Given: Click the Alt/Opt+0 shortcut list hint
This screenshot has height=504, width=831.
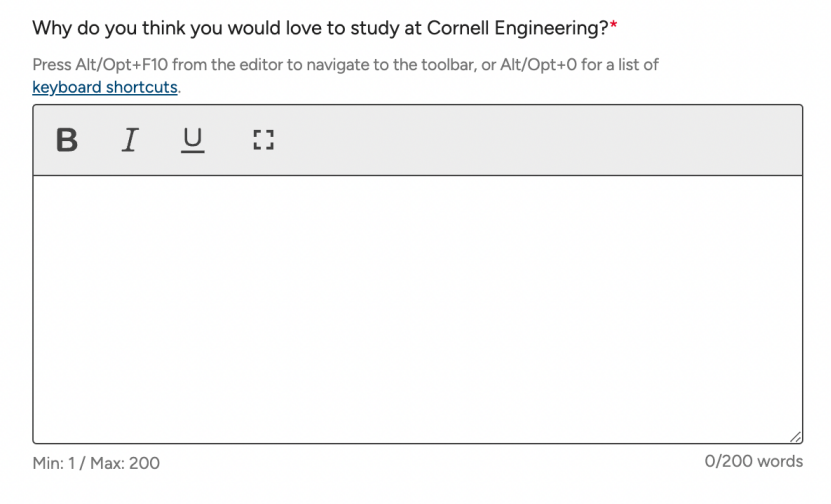Looking at the screenshot, I should (x=579, y=65).
